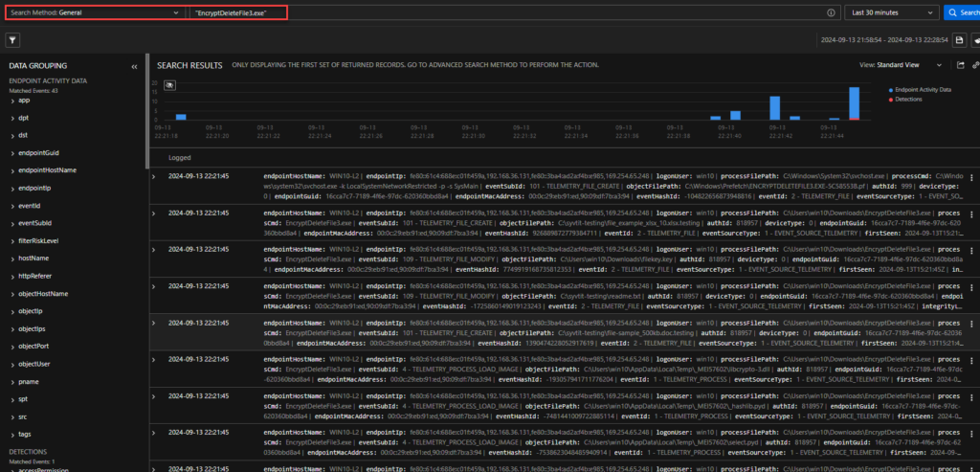This screenshot has height=472, width=980.
Task: Click the Logged column header
Action: coord(179,158)
